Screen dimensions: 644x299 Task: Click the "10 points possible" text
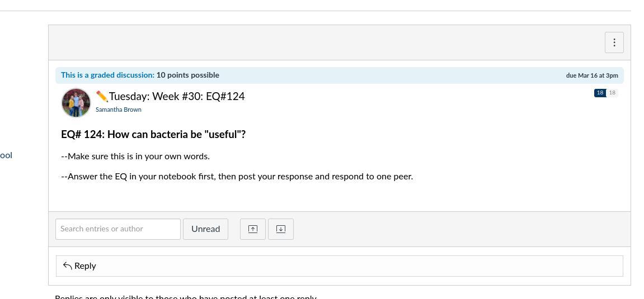point(187,75)
